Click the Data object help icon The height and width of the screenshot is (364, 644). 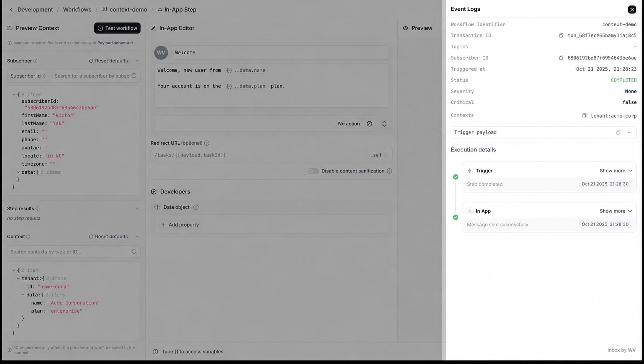coord(196,207)
